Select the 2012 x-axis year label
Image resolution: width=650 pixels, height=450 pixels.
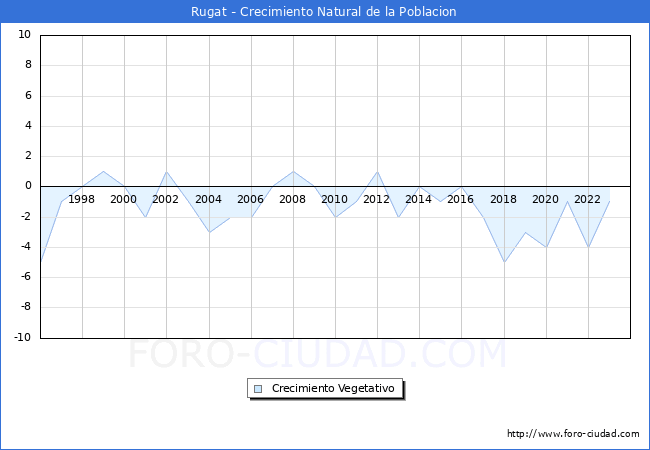(x=377, y=199)
